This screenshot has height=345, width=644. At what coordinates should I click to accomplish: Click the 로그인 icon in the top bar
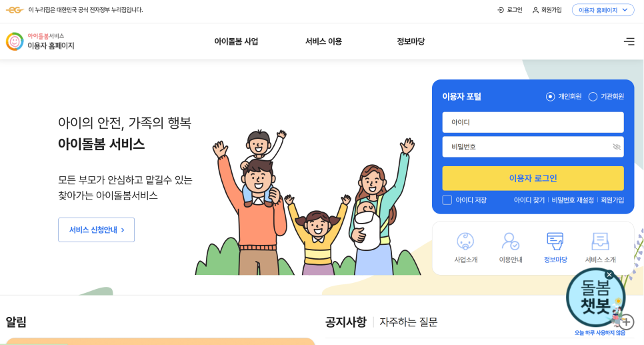[x=501, y=10]
